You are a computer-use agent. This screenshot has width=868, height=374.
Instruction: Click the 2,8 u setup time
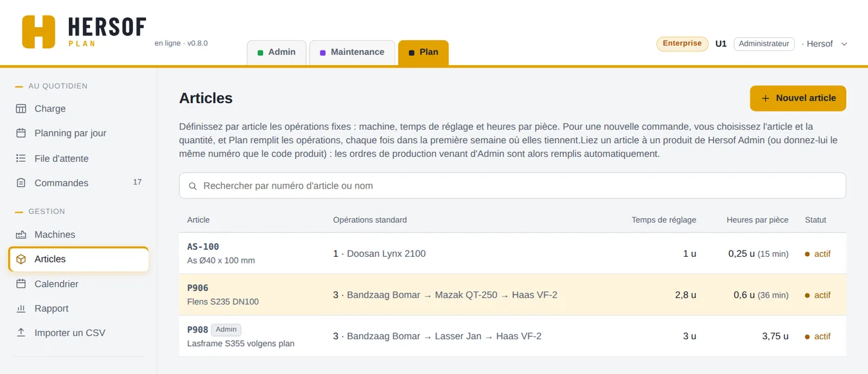(x=686, y=295)
